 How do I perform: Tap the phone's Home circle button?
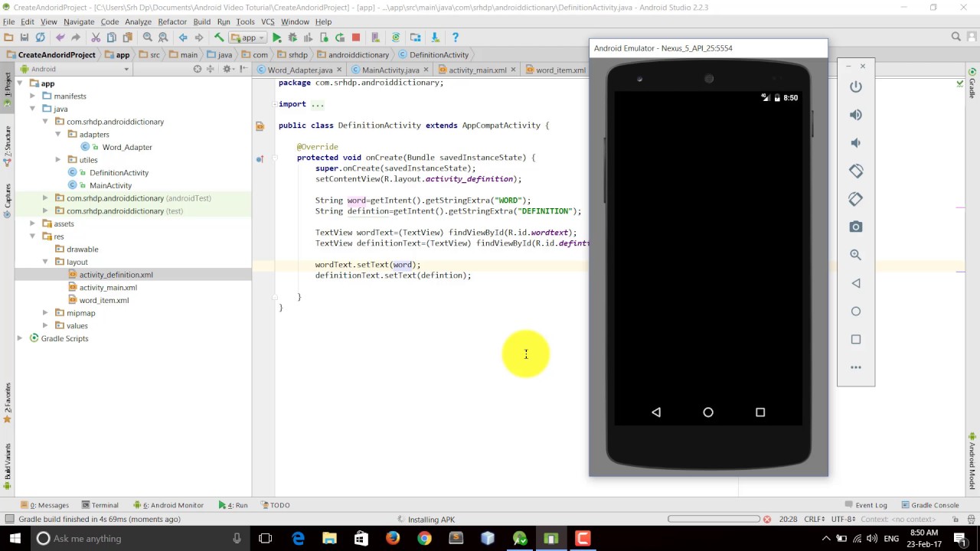[708, 412]
